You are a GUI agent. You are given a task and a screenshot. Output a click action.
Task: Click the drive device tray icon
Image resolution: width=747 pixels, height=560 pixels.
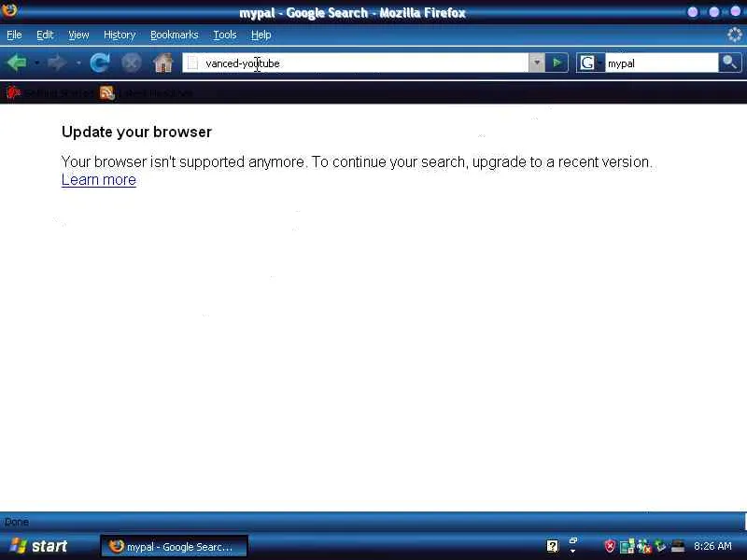tap(678, 547)
